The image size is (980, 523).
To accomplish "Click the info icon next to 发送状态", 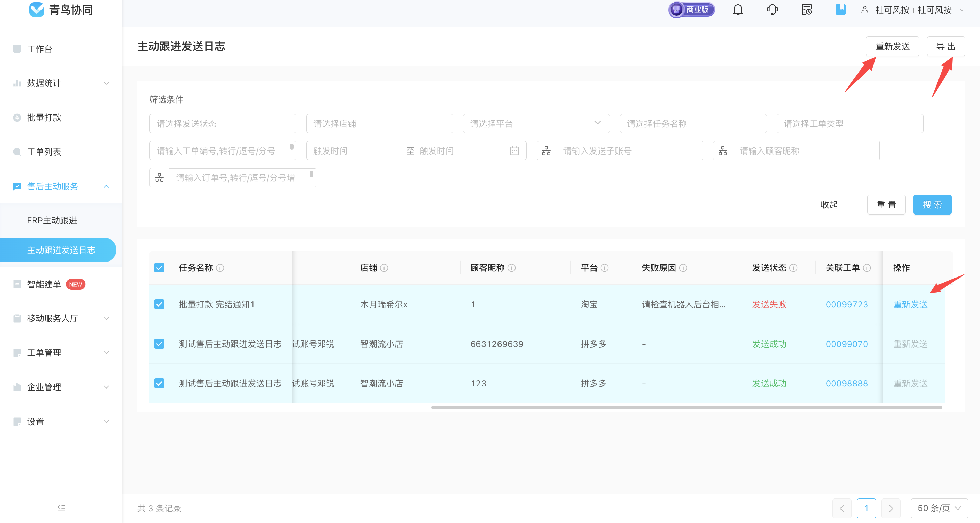I will point(793,268).
